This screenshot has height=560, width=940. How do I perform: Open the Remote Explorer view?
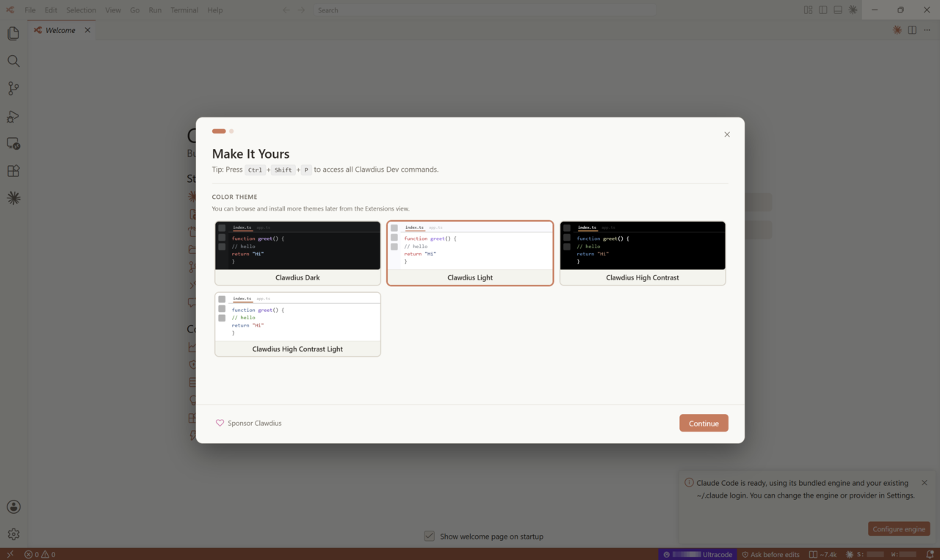[x=13, y=143]
